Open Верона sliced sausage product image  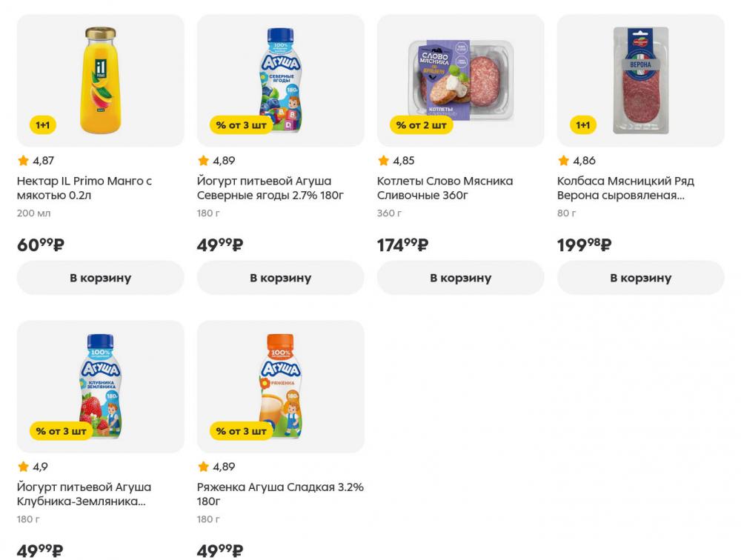pos(640,80)
